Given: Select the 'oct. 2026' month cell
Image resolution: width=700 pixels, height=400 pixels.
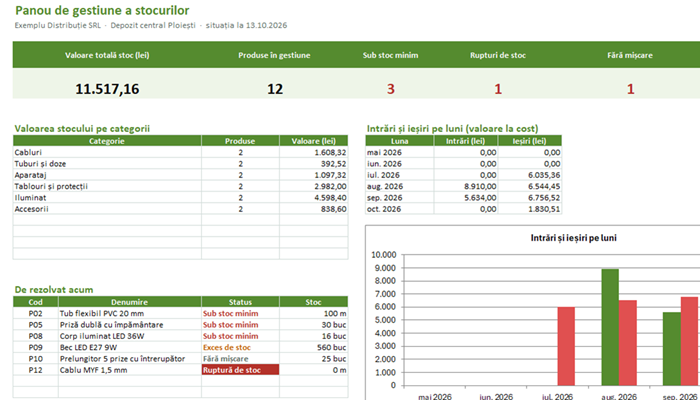Looking at the screenshot, I should tap(400, 209).
